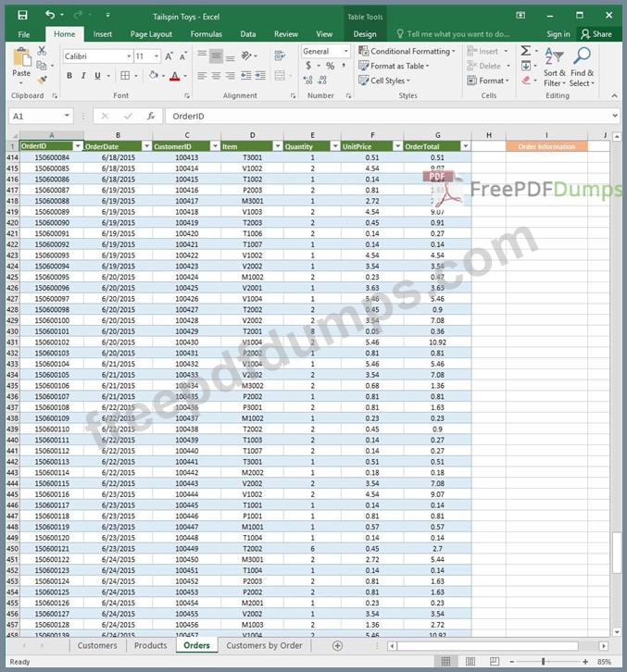Increase the indent

[x=260, y=76]
